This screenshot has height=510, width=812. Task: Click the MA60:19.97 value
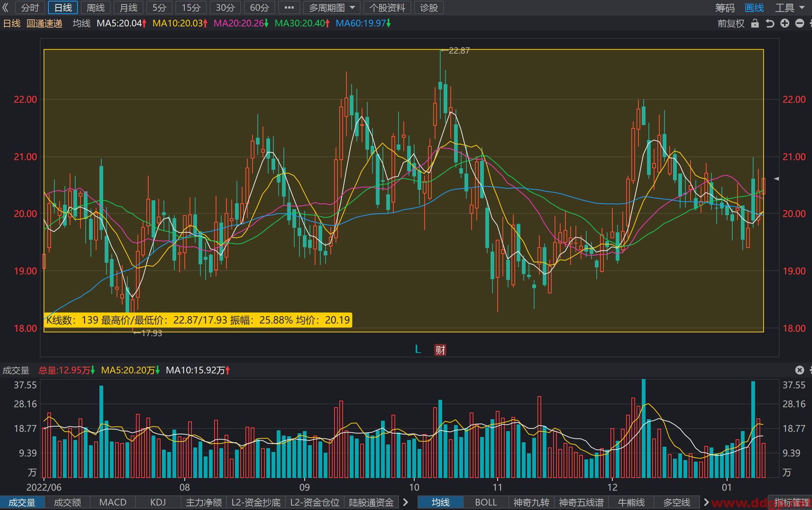[363, 23]
